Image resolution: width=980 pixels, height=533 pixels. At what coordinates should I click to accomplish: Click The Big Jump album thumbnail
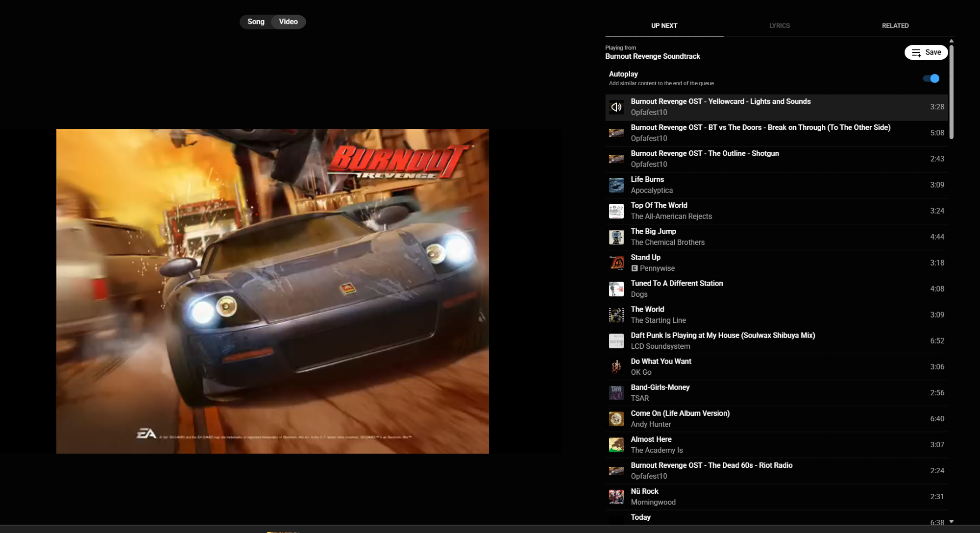coord(616,237)
